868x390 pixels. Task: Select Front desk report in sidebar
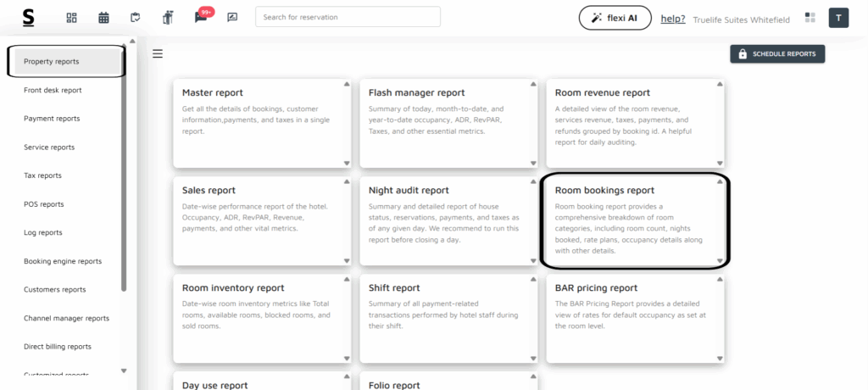pos(53,90)
